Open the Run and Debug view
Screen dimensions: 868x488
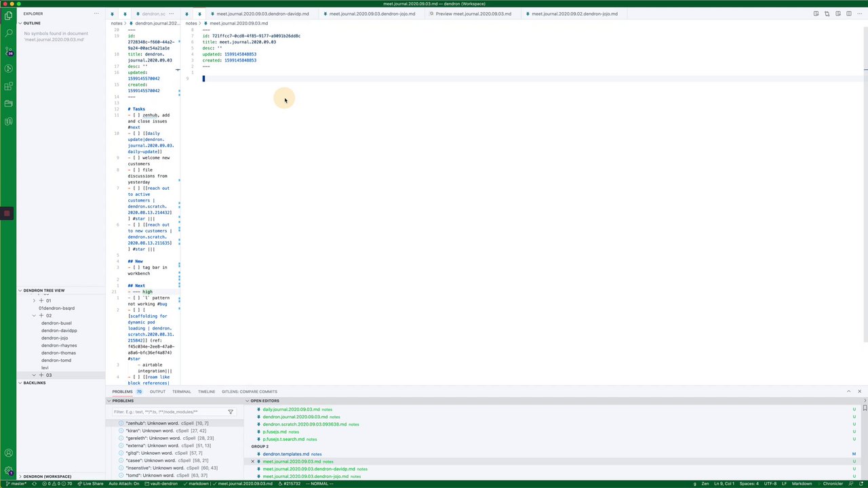tap(9, 68)
